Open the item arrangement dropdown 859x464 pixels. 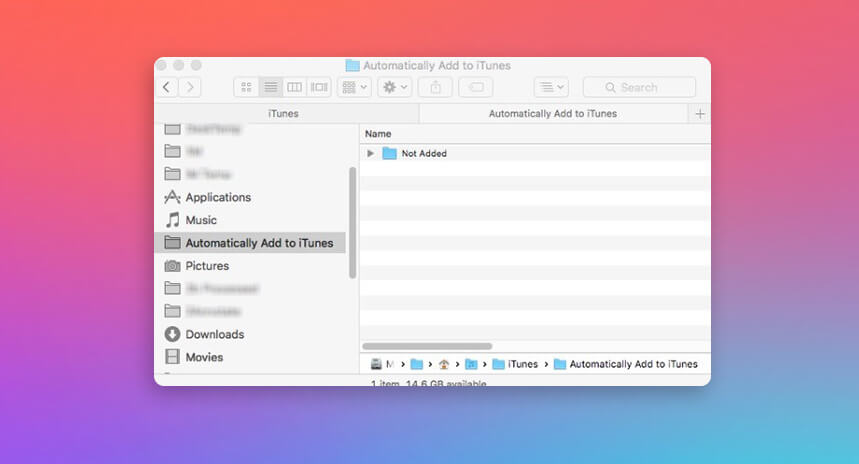coord(354,87)
